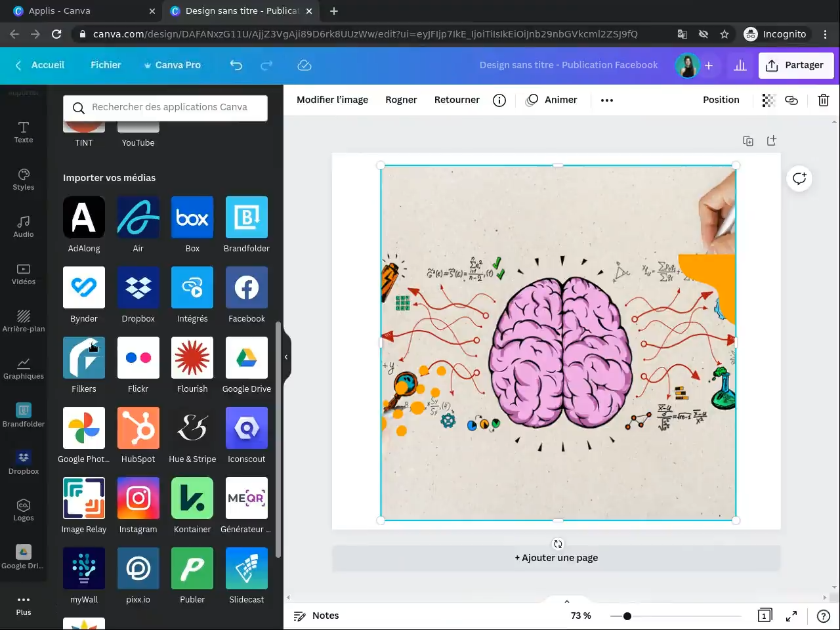Open the Google Drive app tile
The width and height of the screenshot is (840, 630).
pyautogui.click(x=247, y=358)
